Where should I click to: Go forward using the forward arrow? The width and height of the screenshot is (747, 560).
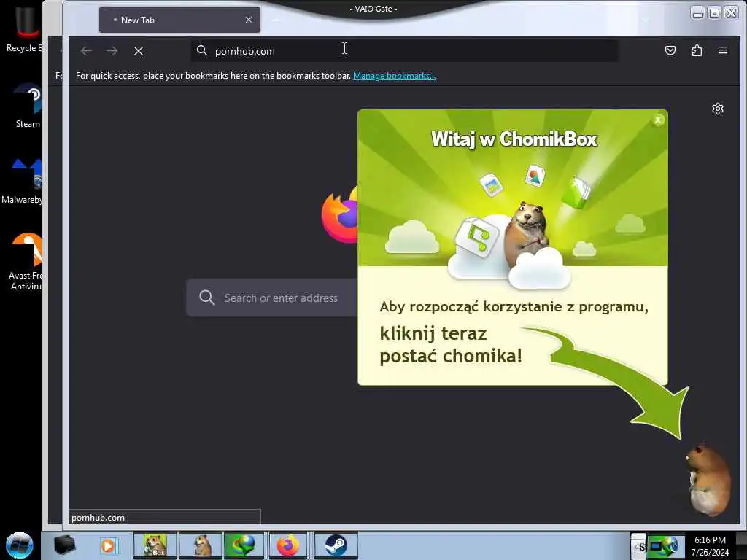point(112,51)
